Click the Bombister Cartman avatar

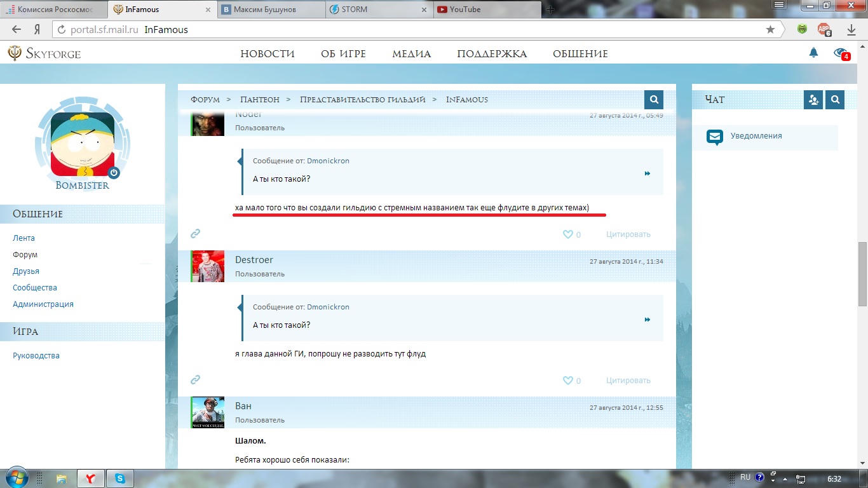pos(83,145)
